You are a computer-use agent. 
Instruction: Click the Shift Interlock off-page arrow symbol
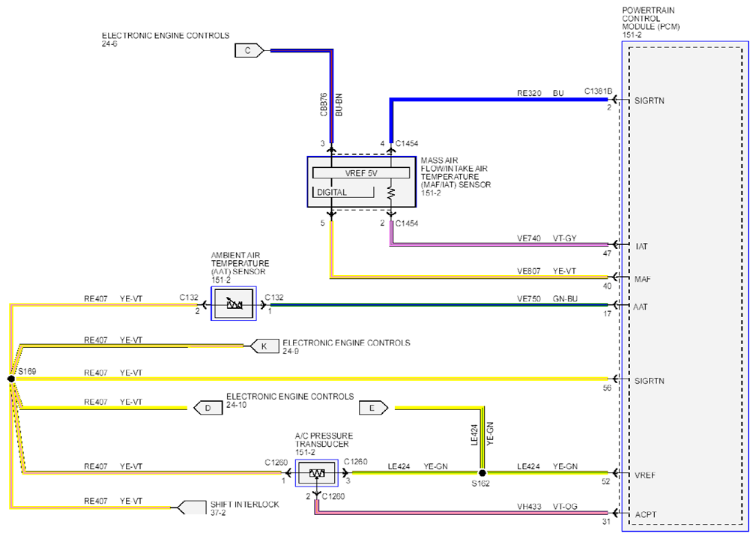[x=191, y=508]
